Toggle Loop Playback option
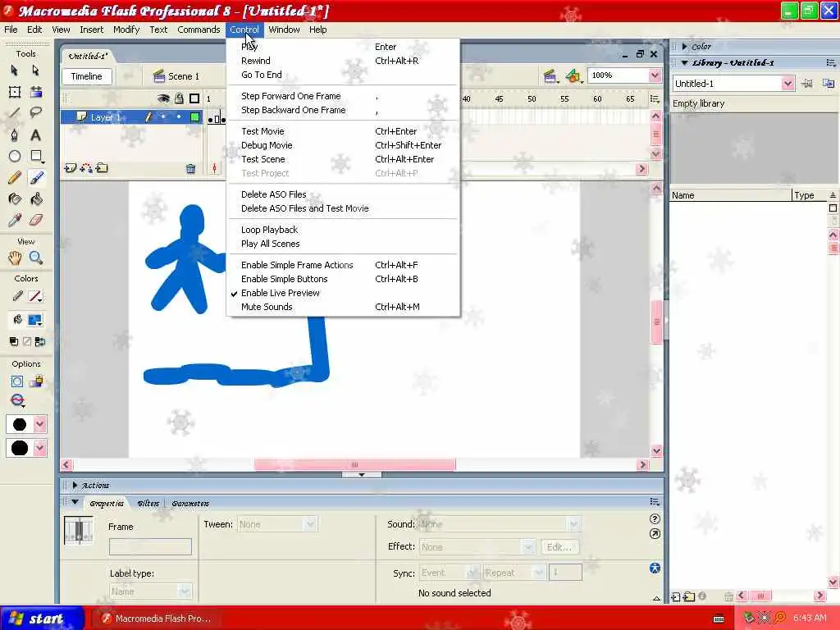The height and width of the screenshot is (630, 840). (269, 230)
